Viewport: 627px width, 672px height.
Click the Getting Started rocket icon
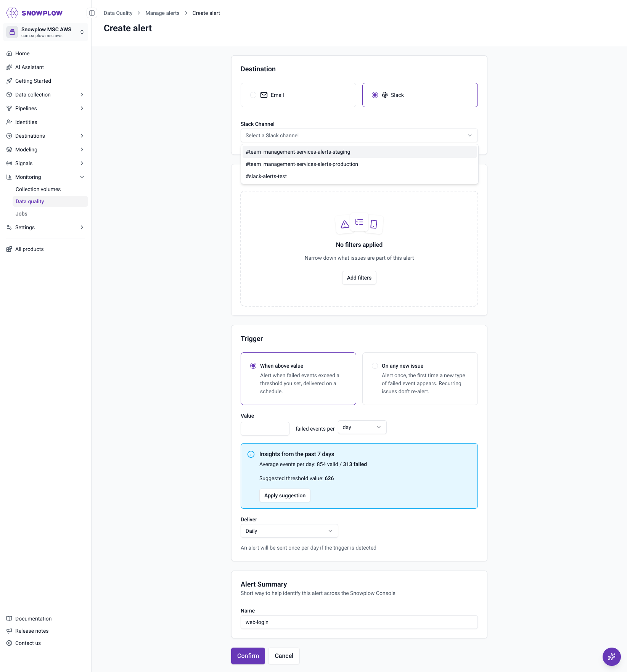[9, 81]
